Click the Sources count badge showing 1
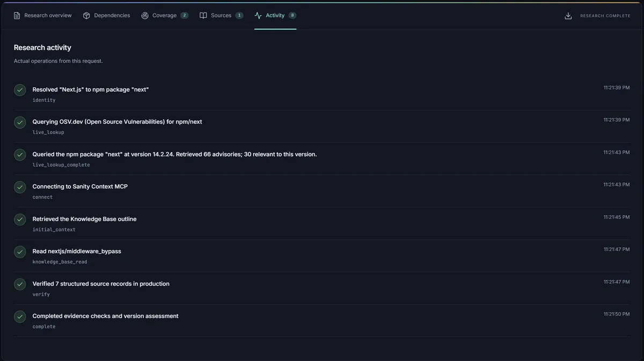Viewport: 644px width, 361px height. [239, 16]
